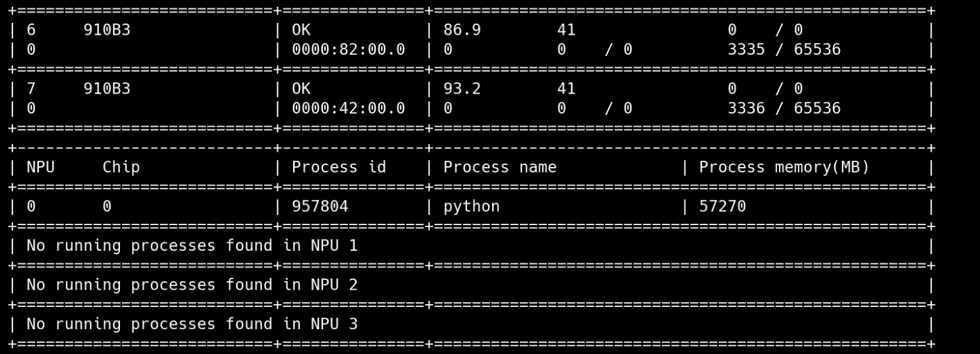This screenshot has height=354, width=980.
Task: Click the memory usage 3336 / 65536
Action: [x=783, y=109]
